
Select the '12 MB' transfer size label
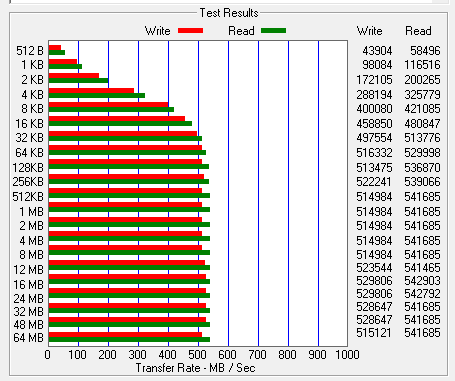28,269
